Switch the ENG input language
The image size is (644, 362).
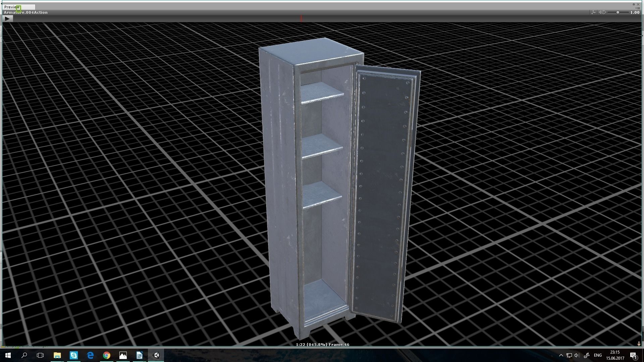coord(598,355)
